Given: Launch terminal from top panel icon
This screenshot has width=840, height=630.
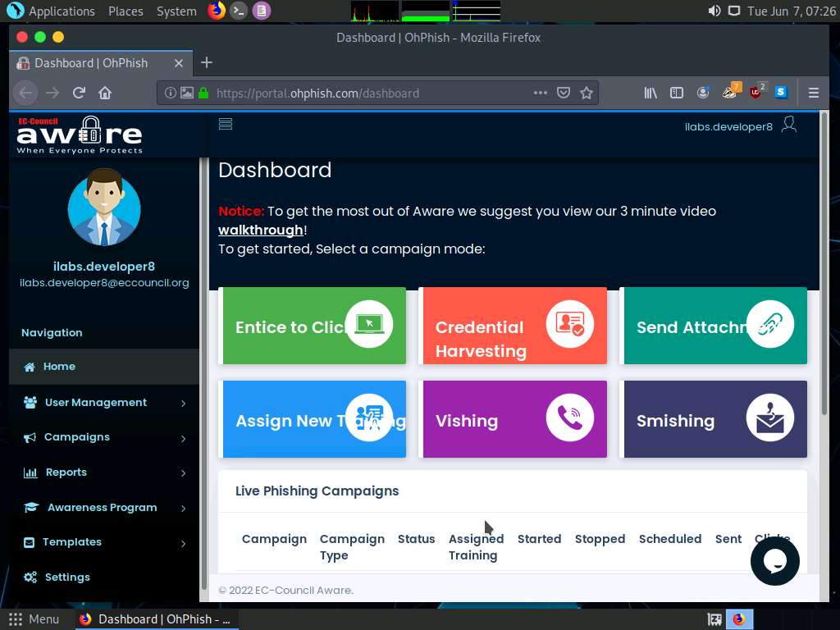Looking at the screenshot, I should pos(239,11).
